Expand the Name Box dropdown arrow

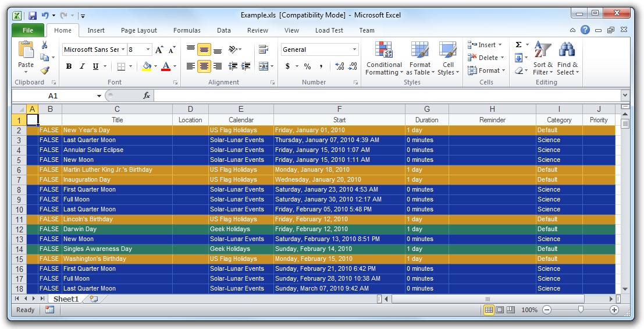coord(99,96)
